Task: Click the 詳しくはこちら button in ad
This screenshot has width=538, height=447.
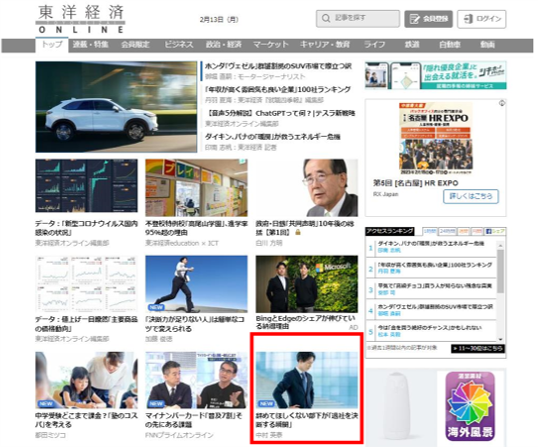Action: 471,197
